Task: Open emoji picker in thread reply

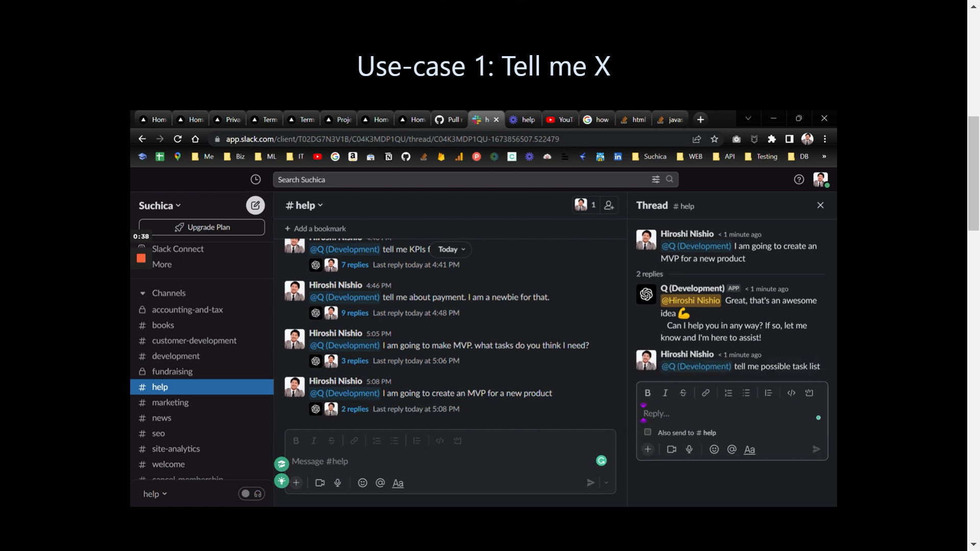Action: [x=714, y=449]
